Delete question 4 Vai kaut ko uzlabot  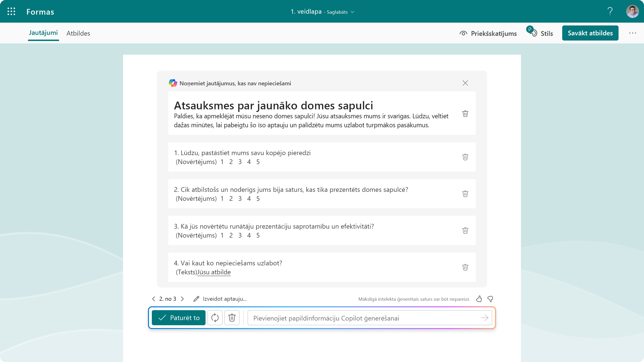pos(465,267)
